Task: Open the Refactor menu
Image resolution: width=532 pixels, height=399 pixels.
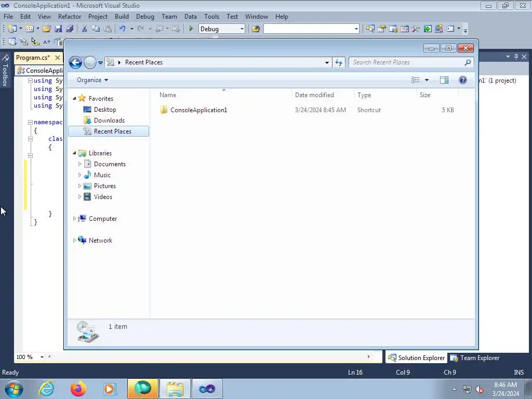Action: tap(70, 16)
